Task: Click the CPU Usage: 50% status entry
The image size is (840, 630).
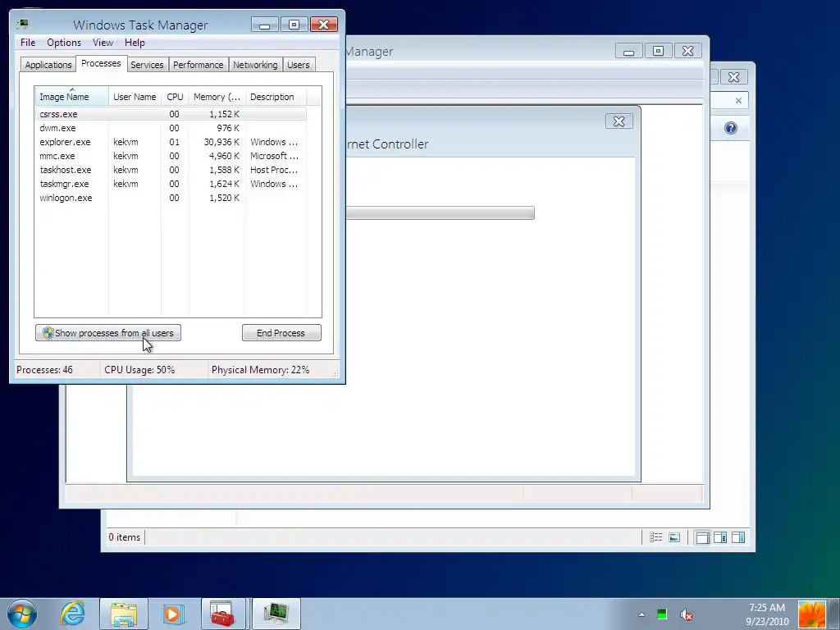Action: 139,370
